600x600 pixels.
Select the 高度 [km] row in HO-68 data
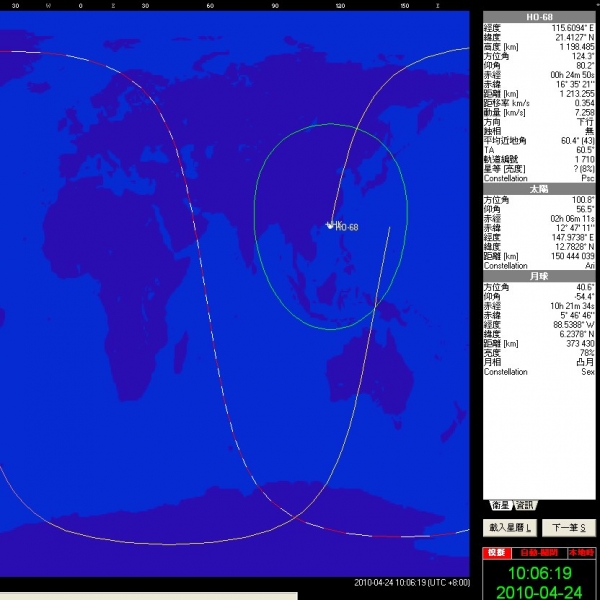[x=539, y=46]
